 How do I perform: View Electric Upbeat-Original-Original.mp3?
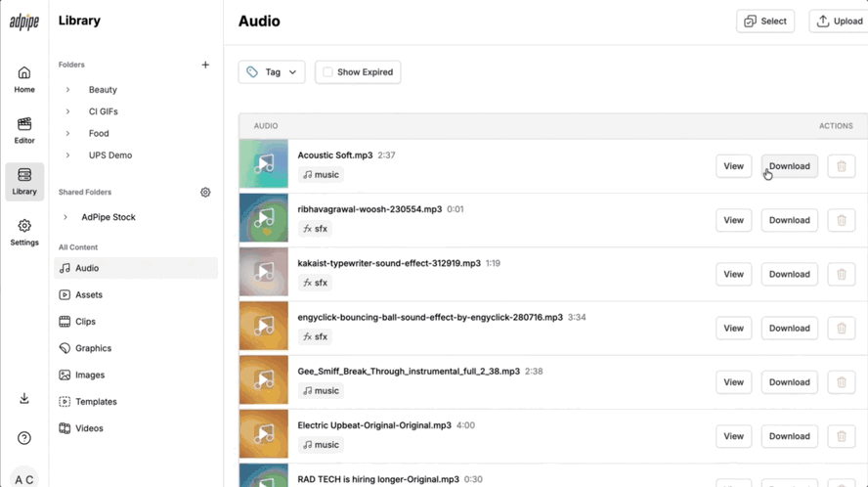pyautogui.click(x=733, y=436)
